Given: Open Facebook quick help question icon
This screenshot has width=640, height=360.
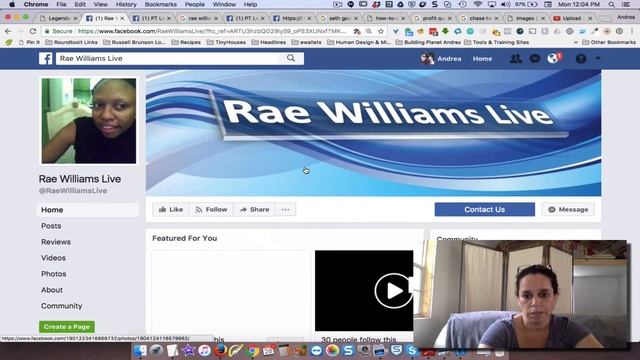Looking at the screenshot, I should 580,59.
